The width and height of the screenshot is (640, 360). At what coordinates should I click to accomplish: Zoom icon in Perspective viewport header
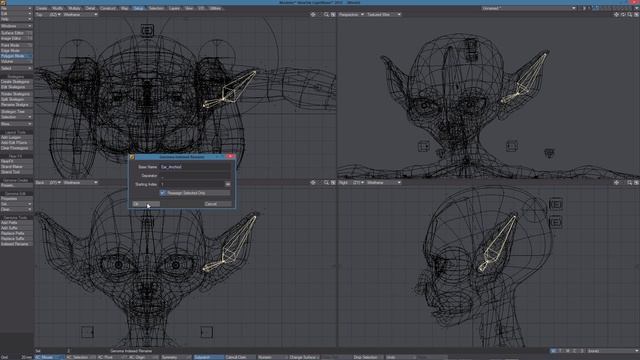[630, 15]
